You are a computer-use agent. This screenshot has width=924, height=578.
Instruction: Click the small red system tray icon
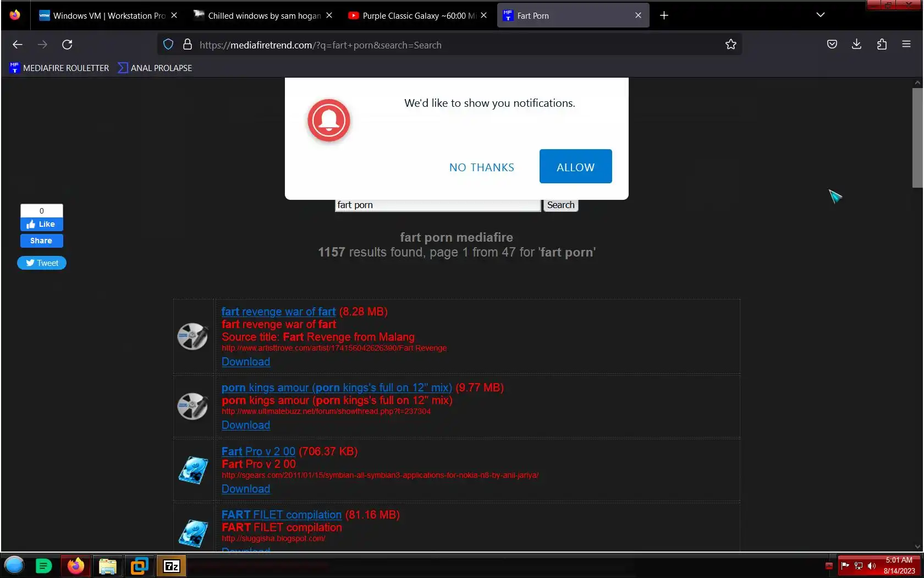(829, 566)
